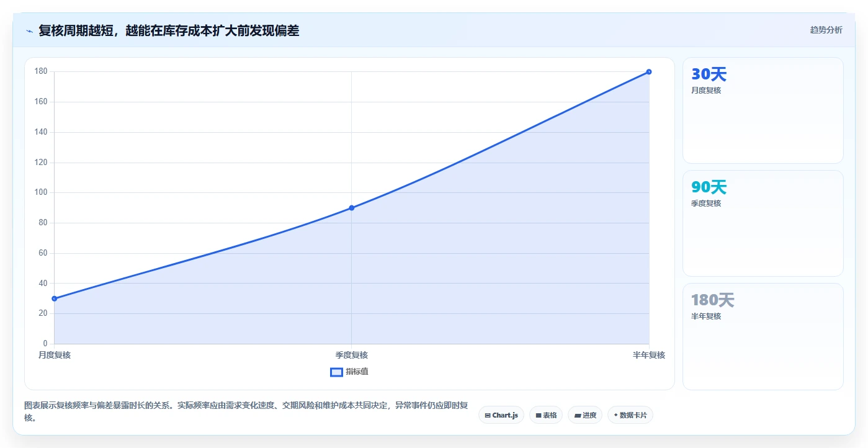Click the 数据卡片 tag
Screen dimensions: 868x448
pos(630,415)
